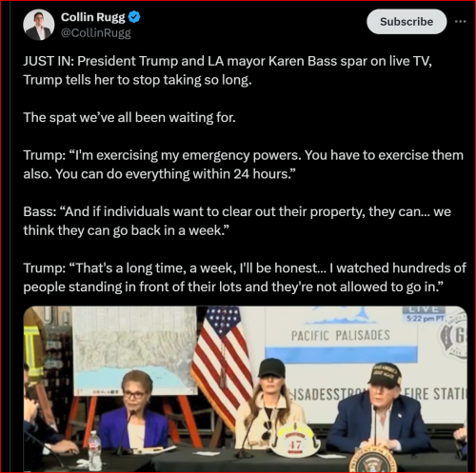Image resolution: width=476 pixels, height=473 pixels.
Task: Click the fire map on the easel
Action: 134,351
